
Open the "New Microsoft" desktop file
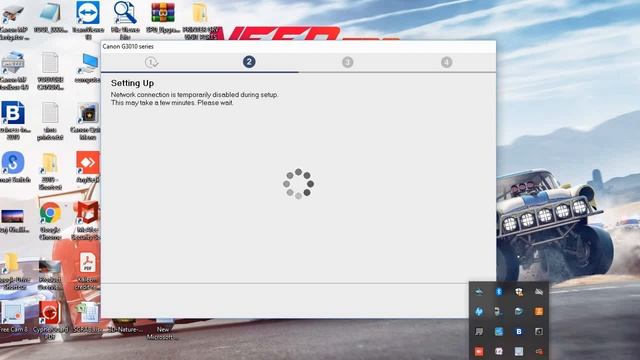click(162, 329)
